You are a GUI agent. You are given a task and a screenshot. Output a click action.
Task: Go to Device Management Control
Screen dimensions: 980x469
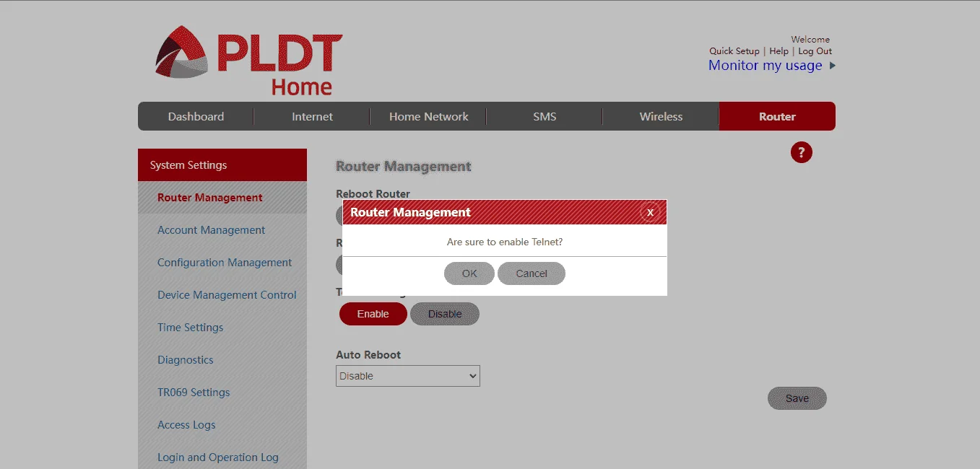[227, 295]
